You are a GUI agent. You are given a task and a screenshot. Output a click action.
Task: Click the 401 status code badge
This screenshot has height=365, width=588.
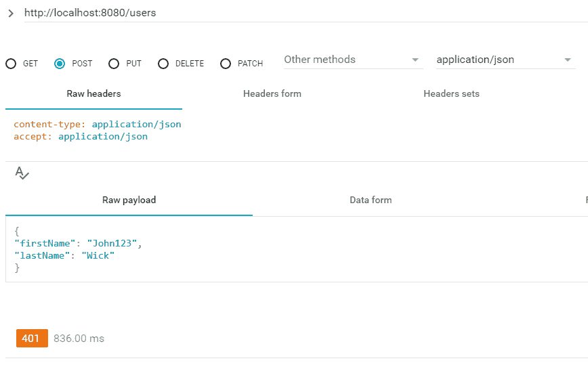(x=32, y=339)
